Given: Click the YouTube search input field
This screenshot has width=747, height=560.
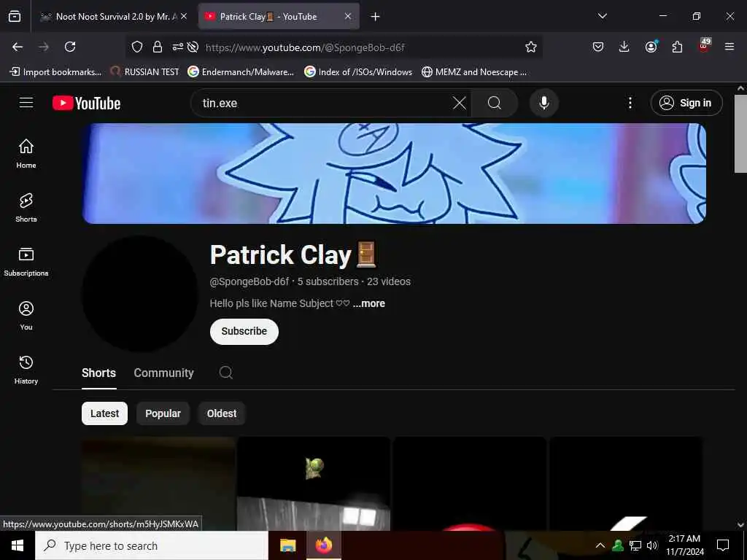Looking at the screenshot, I should coord(324,103).
